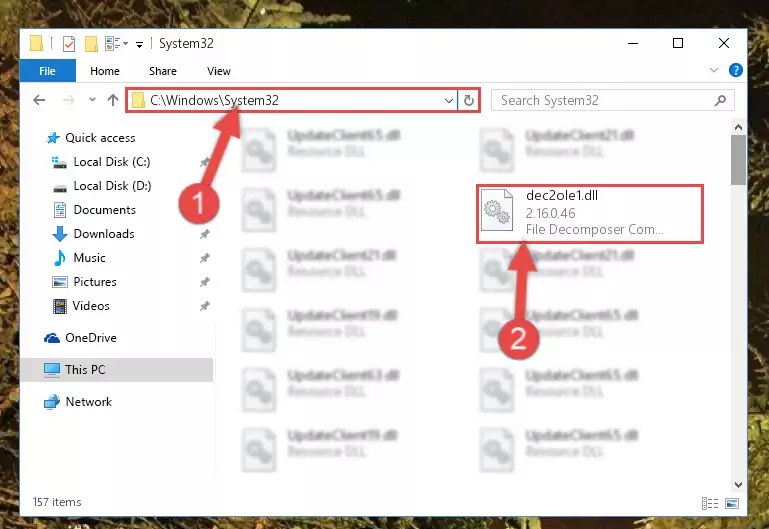
Task: Click the pin icon beside Downloads
Action: click(x=205, y=234)
